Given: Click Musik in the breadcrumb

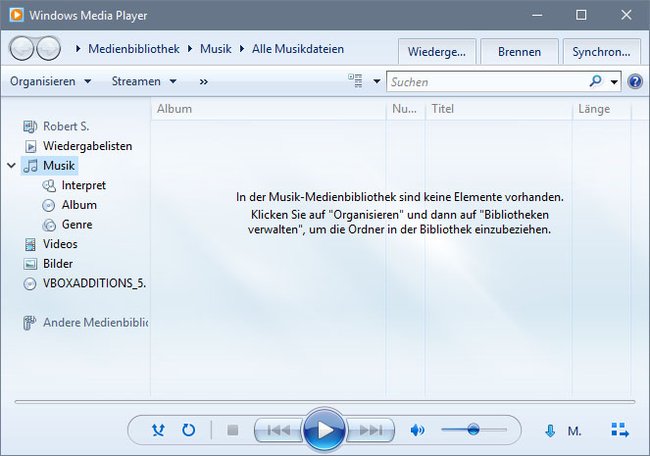Looking at the screenshot, I should click(216, 49).
